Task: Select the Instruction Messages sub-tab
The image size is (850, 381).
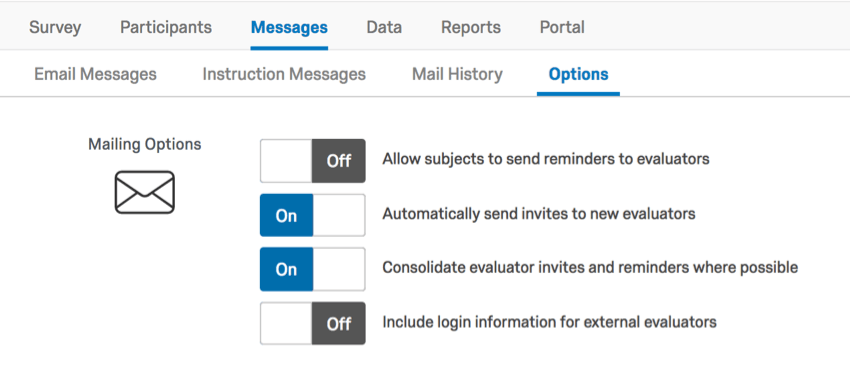Action: pos(284,74)
